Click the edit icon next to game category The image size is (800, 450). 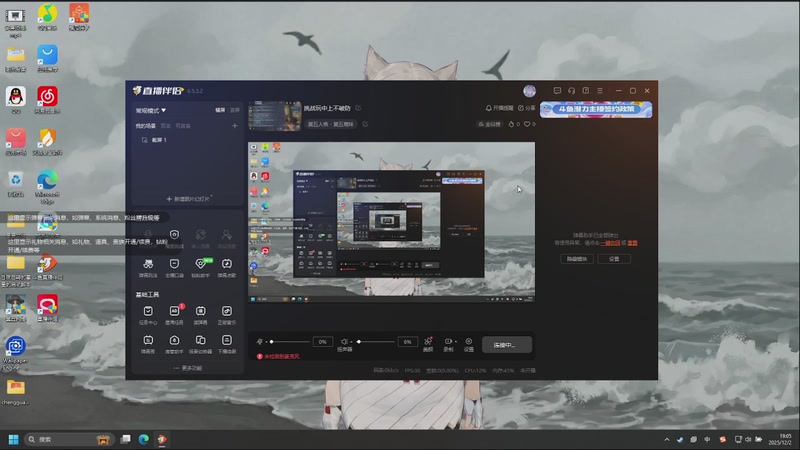(365, 124)
